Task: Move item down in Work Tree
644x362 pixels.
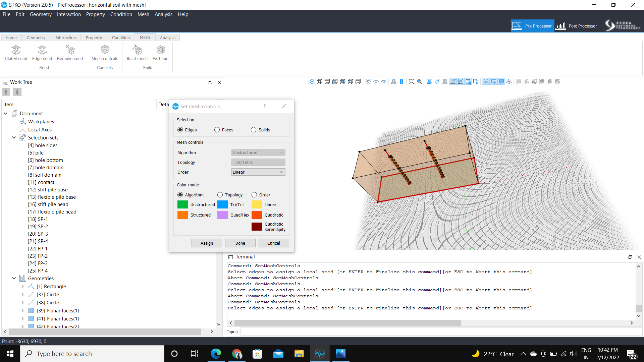Action: [17, 92]
